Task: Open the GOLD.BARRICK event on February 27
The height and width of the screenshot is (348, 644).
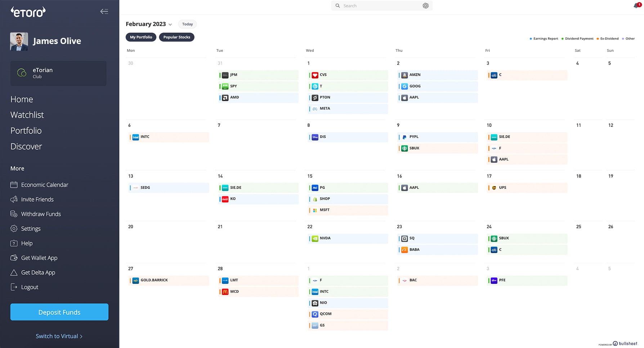Action: pos(169,280)
